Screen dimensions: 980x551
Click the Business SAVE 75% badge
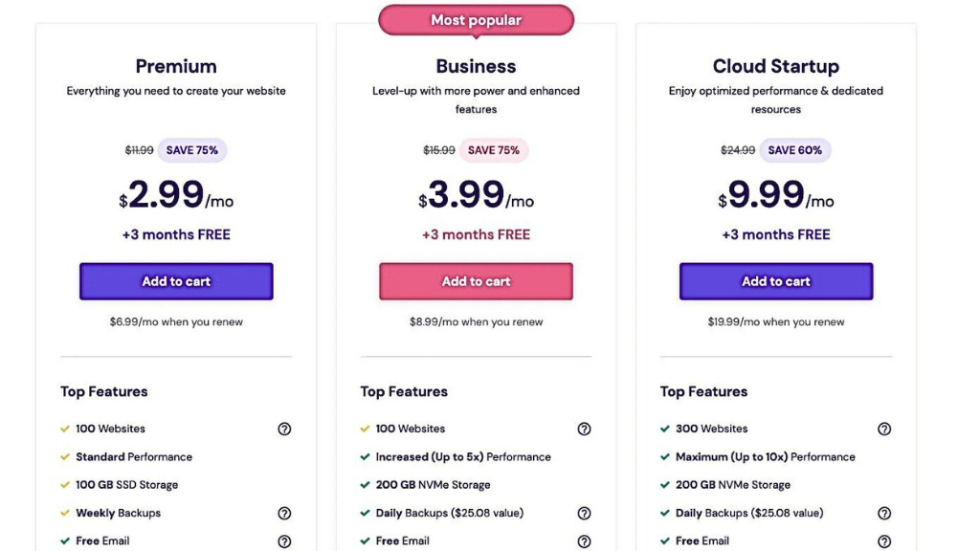494,150
